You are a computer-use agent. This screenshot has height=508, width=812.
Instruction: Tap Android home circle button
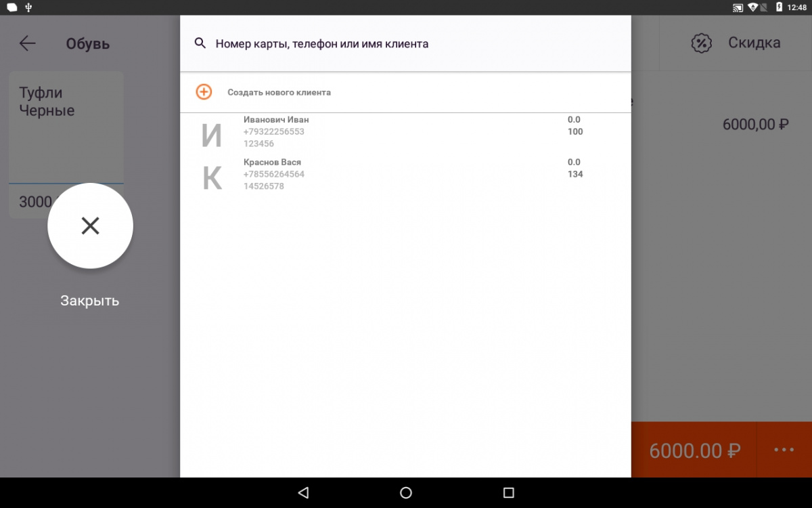pos(406,493)
